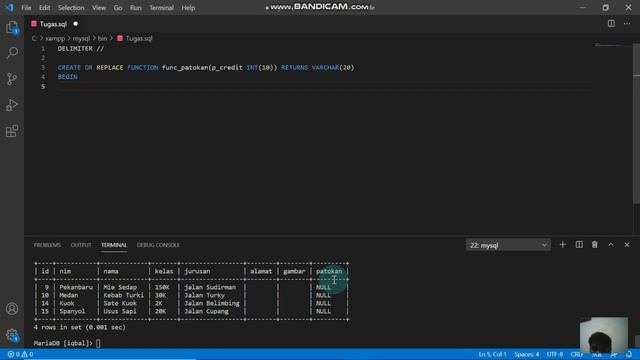Screen dimensions: 640x360
Task: Open the Extensions view
Action: tap(12, 131)
